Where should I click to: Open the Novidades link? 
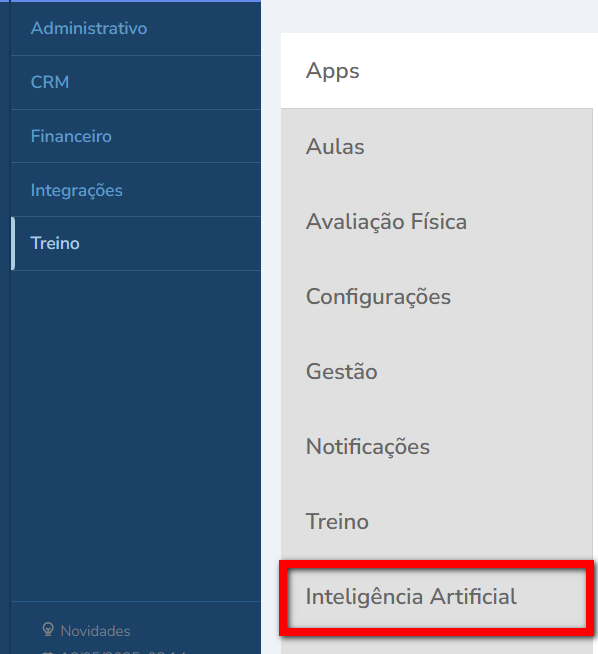[x=95, y=631]
